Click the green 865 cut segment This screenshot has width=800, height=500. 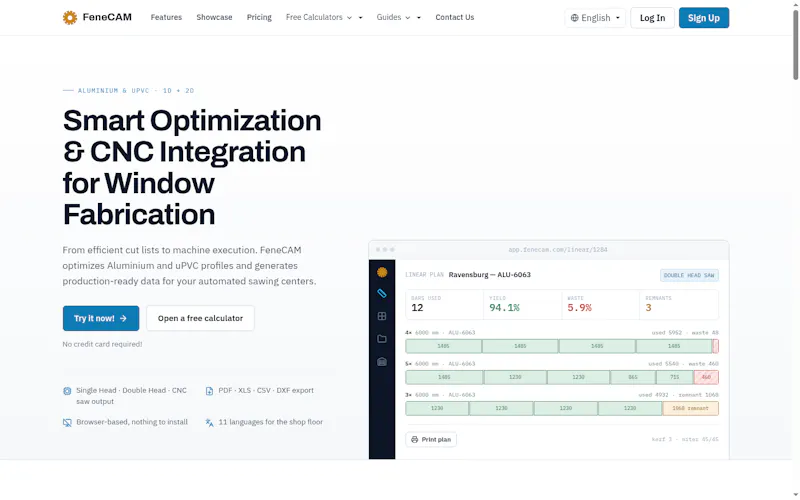point(633,378)
